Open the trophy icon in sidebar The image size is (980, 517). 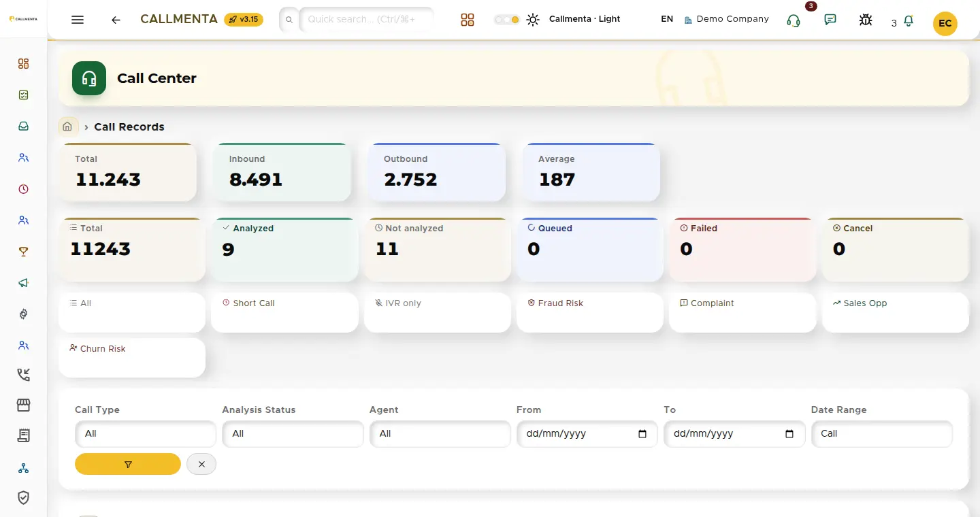(24, 252)
